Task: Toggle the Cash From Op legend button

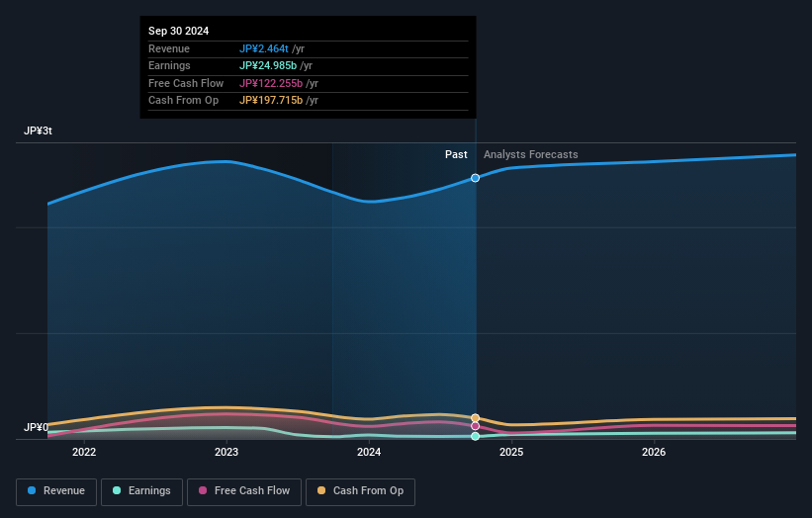Action: tap(360, 491)
